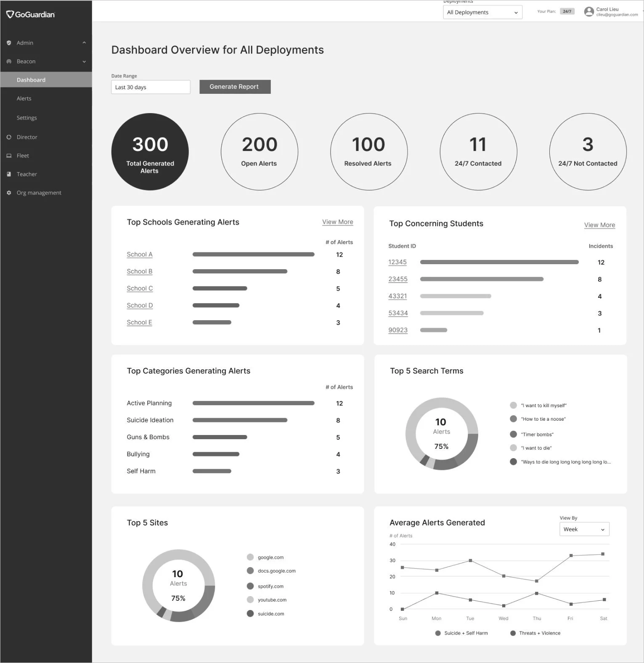Click the "How to tie a noose" legend dot

tap(513, 419)
